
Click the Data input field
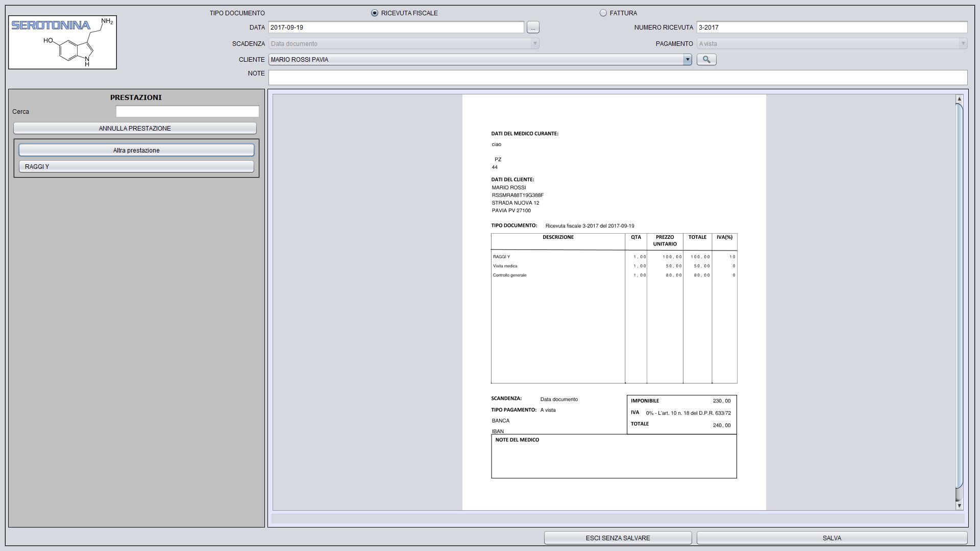[x=396, y=28]
